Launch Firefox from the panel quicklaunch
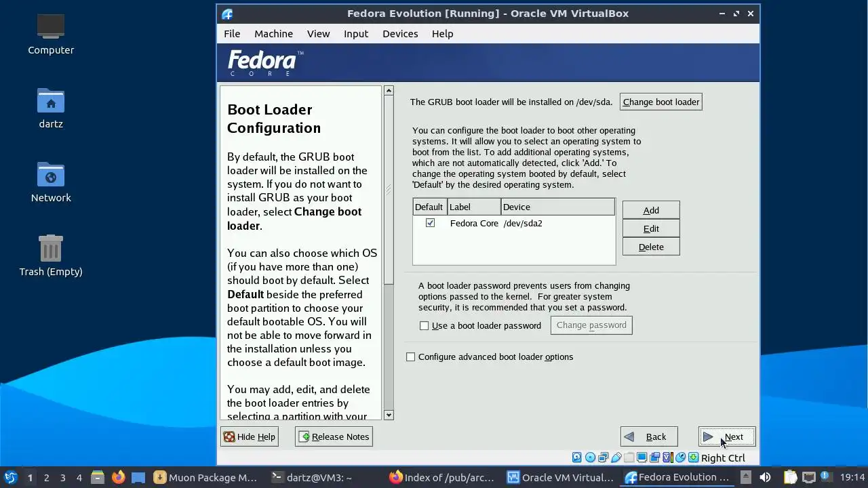The image size is (868, 488). point(119,477)
